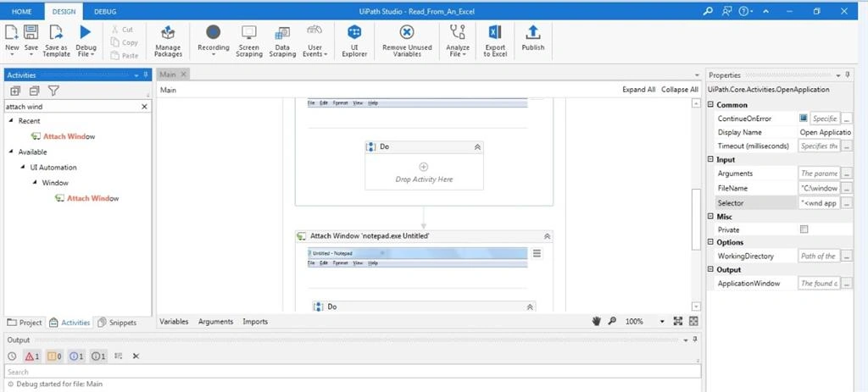
Task: Switch to the HOME ribbon tab
Action: coord(21,11)
